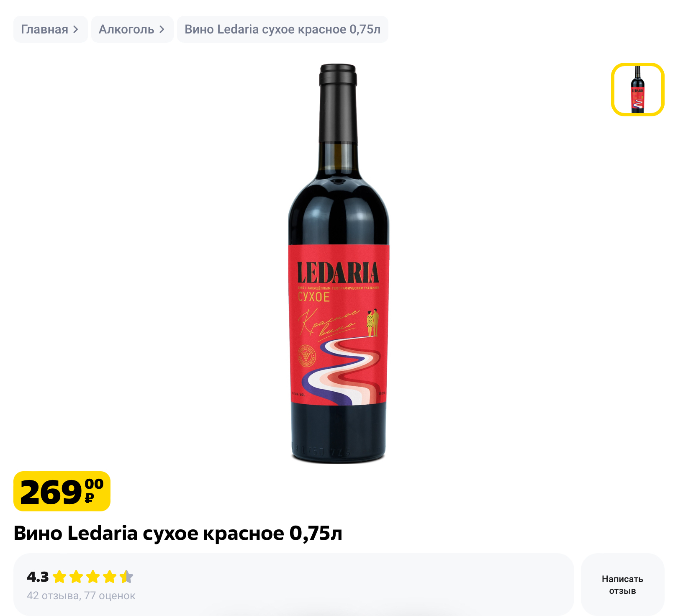Click the chevron arrow after Главная

[75, 29]
